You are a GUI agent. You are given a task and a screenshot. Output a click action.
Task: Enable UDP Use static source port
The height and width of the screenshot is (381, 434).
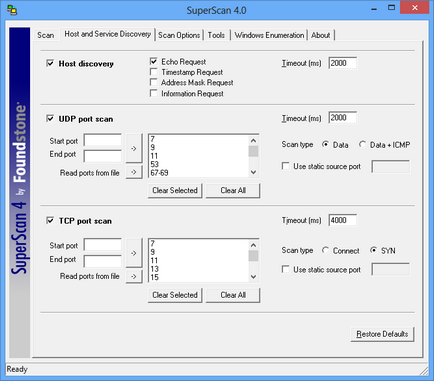(x=285, y=166)
